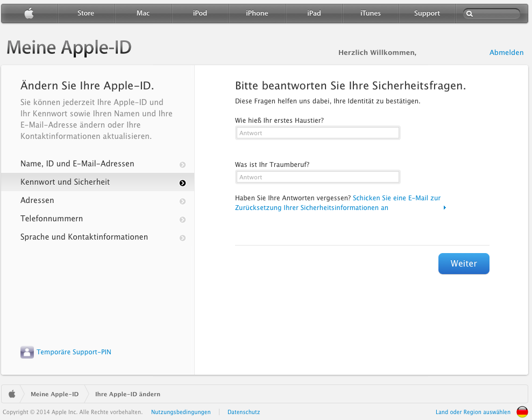Open the Telefonnummern section
Screen dimensions: 532x420
tap(98, 219)
